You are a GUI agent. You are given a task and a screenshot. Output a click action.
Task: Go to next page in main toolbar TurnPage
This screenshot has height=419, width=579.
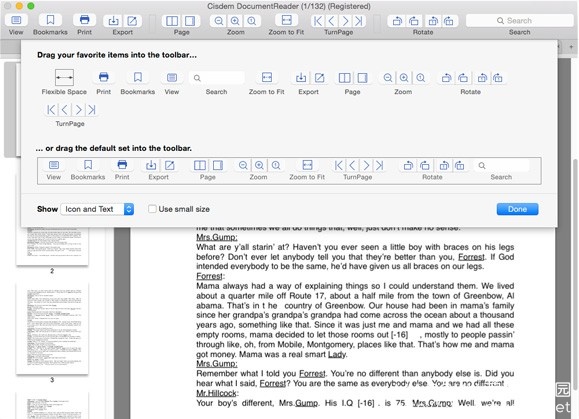tap(345, 21)
